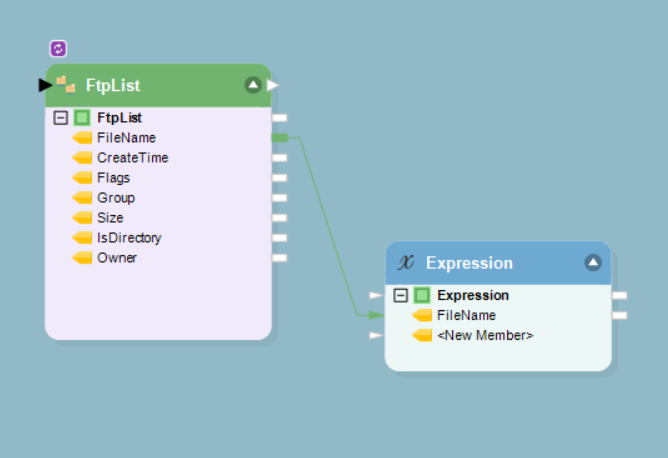Collapse the FtpList node with its arrow button
The height and width of the screenshot is (458, 668).
tap(252, 85)
